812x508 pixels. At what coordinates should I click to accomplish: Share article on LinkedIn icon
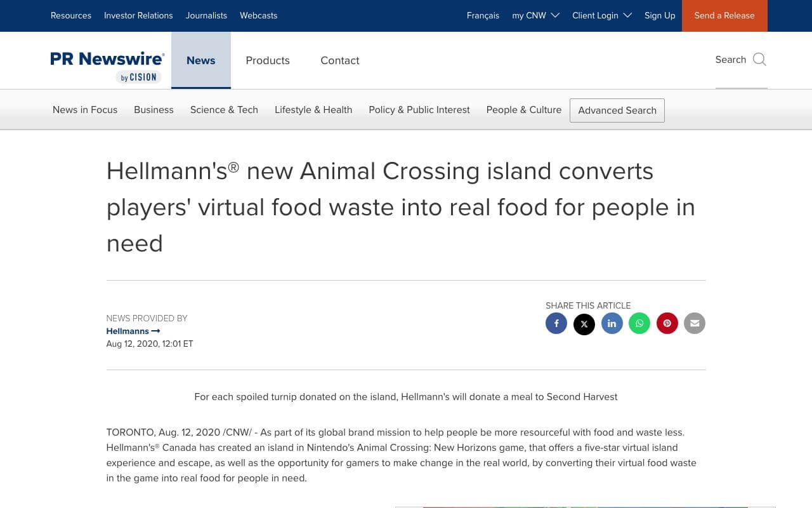click(612, 323)
